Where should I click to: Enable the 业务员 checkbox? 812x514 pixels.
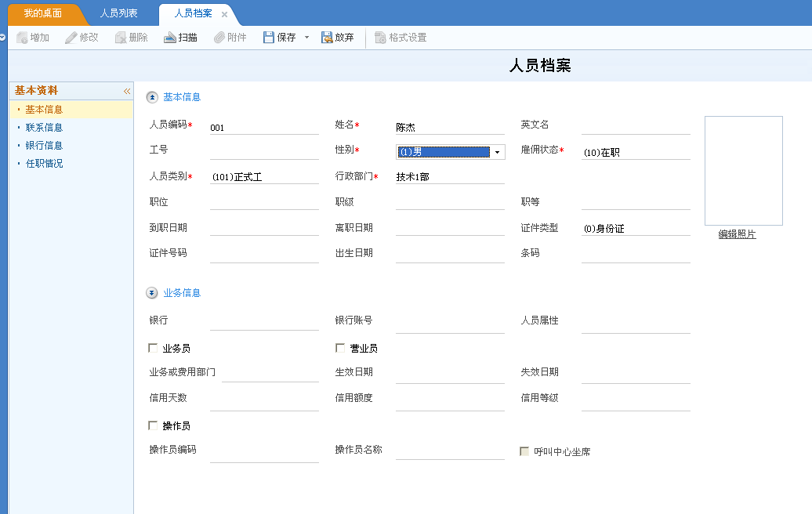click(151, 347)
